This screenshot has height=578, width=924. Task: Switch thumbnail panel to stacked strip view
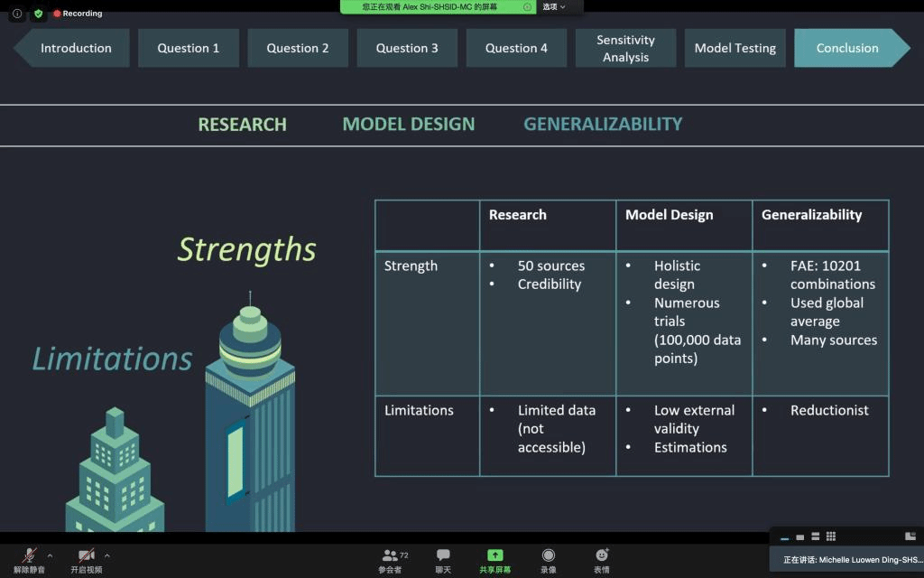pos(815,536)
